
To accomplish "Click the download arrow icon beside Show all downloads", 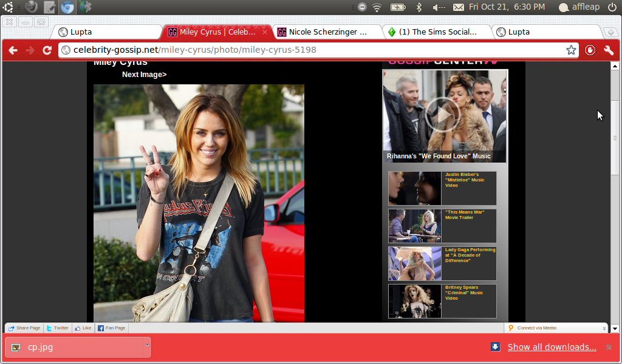I will point(495,347).
